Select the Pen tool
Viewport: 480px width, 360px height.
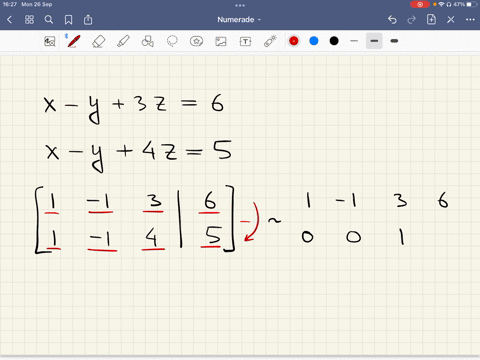point(73,41)
